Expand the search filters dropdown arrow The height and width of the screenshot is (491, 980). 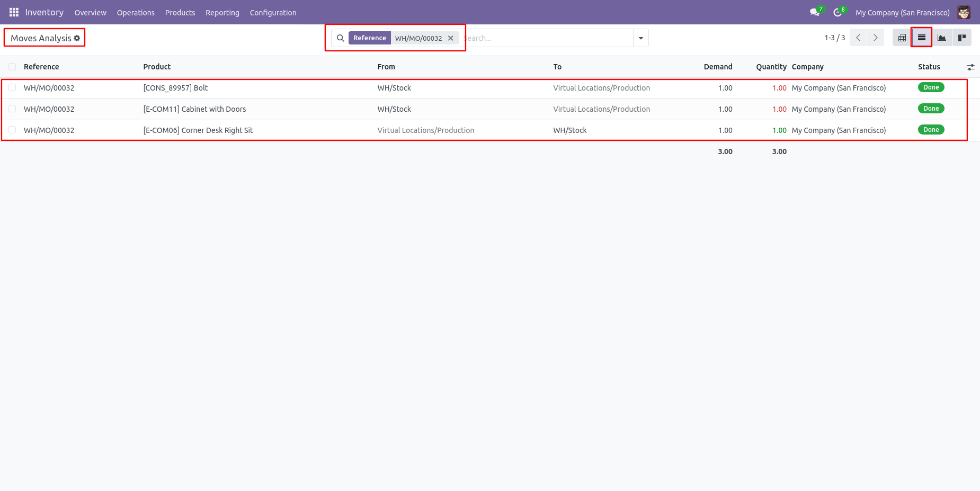pos(641,38)
